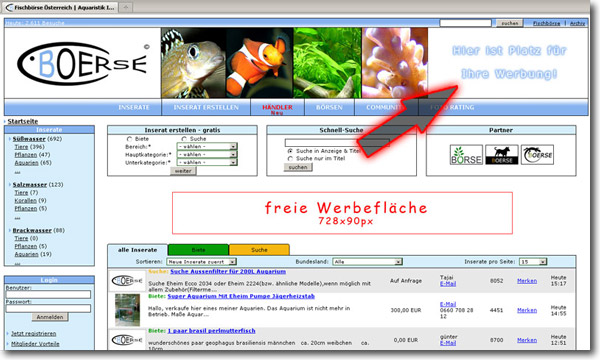Screen dimensions: 600x360
Task: Click the E-Mail link for günter
Action: click(x=448, y=343)
